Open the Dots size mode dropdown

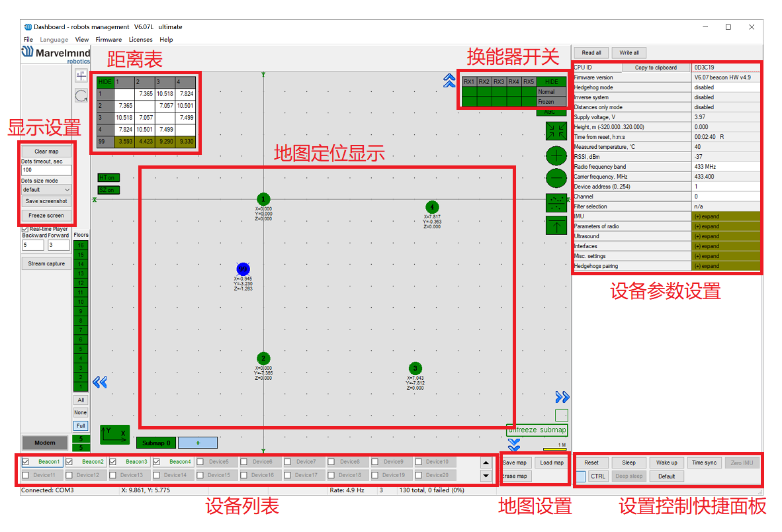point(46,189)
